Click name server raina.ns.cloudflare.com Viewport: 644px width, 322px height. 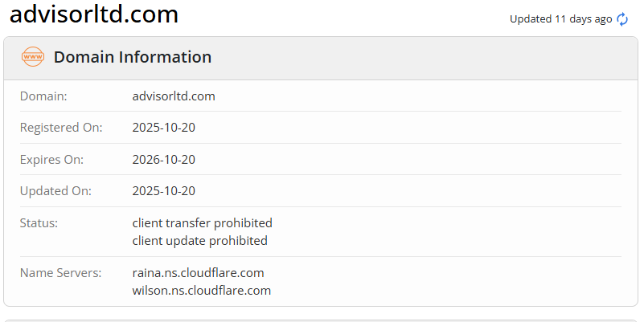(x=199, y=273)
